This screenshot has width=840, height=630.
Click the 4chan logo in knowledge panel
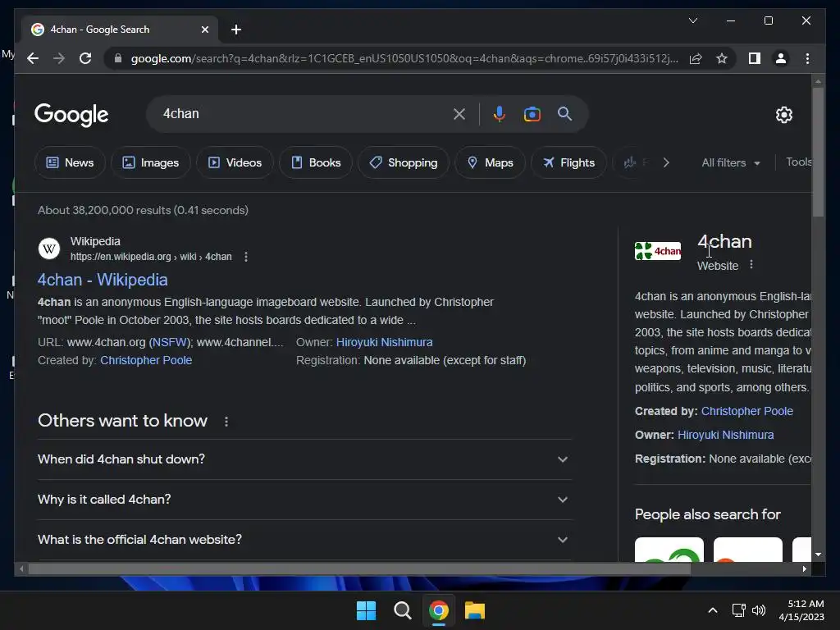tap(657, 251)
